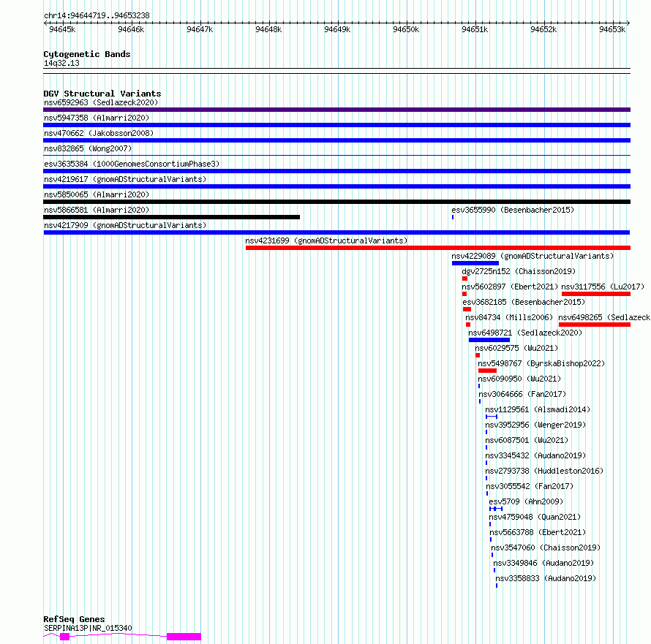The width and height of the screenshot is (651, 644).
Task: Open nsv3358833 (Audano2019) variant label
Action: 546,578
